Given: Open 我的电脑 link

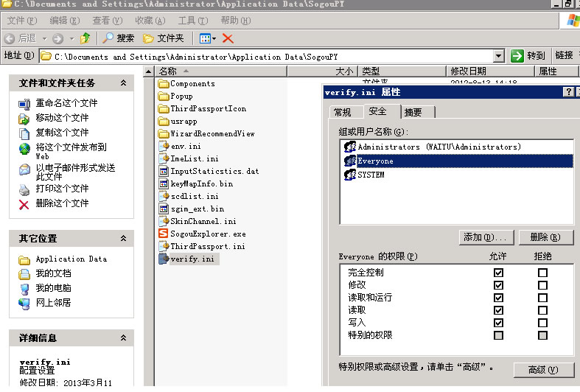Looking at the screenshot, I should point(53,287).
